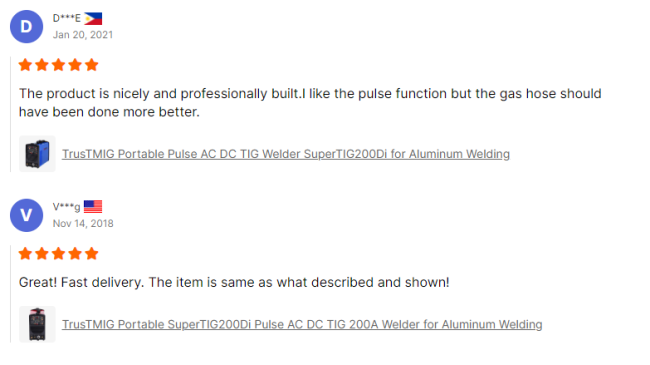Viewport: 650px width, 365px height.
Task: Click the fifth star in D***E's rating
Action: pos(92,65)
